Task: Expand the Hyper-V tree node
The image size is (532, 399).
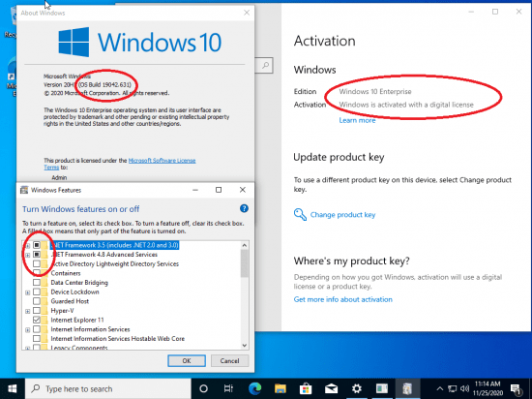Action: pyautogui.click(x=27, y=311)
